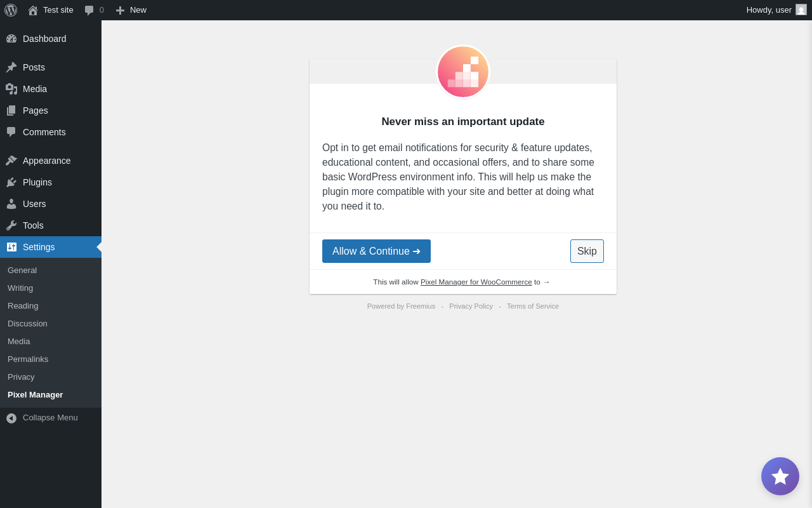Click the Media sidebar icon
Image resolution: width=812 pixels, height=508 pixels.
click(11, 89)
